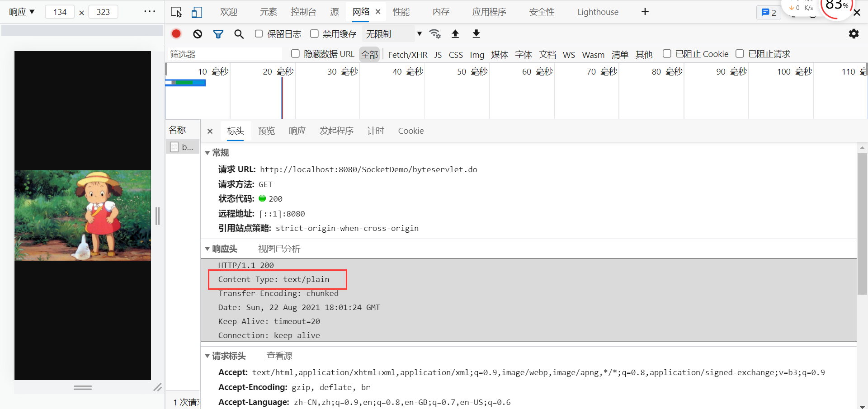Image resolution: width=868 pixels, height=409 pixels.
Task: Add more tools with plus icon
Action: pos(645,12)
